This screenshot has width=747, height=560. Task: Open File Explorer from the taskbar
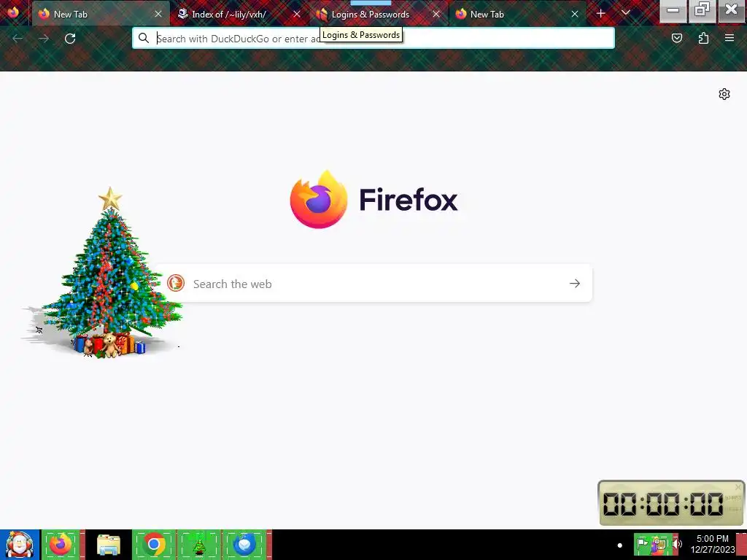point(109,544)
